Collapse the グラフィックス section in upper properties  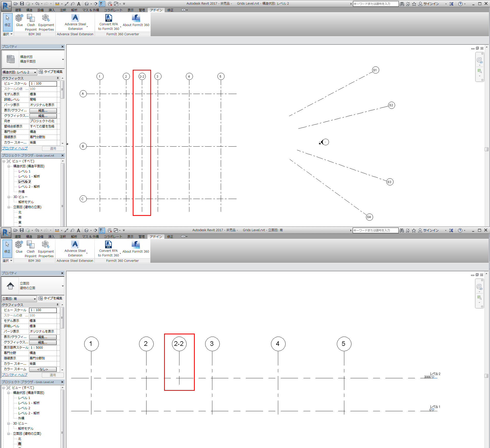(58, 78)
